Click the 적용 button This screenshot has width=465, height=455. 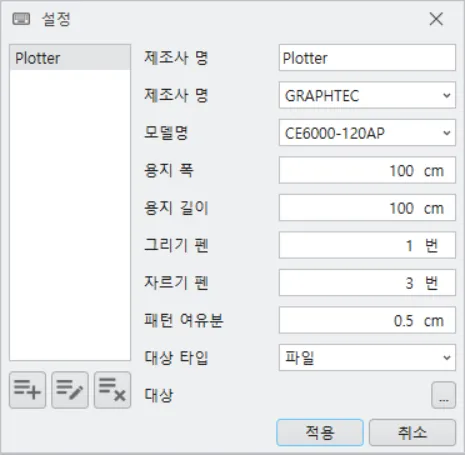click(x=320, y=433)
